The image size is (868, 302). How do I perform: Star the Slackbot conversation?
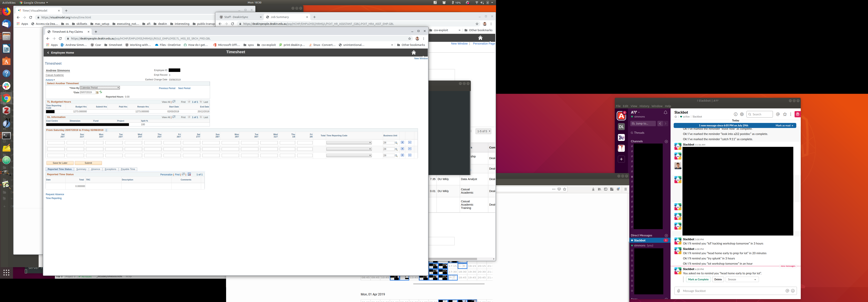point(676,117)
